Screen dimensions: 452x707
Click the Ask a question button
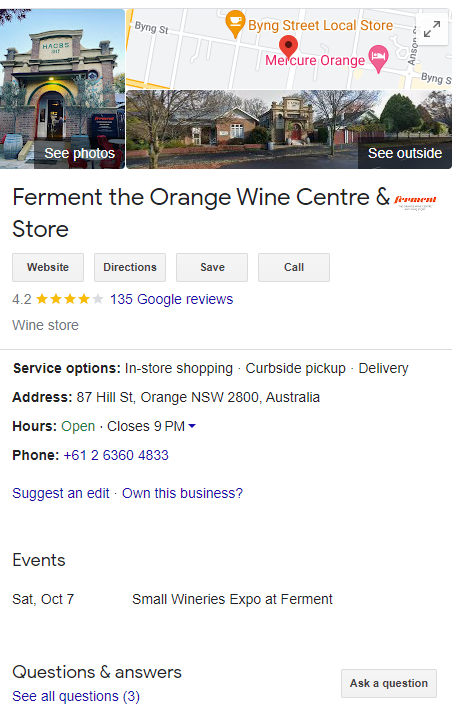(389, 684)
